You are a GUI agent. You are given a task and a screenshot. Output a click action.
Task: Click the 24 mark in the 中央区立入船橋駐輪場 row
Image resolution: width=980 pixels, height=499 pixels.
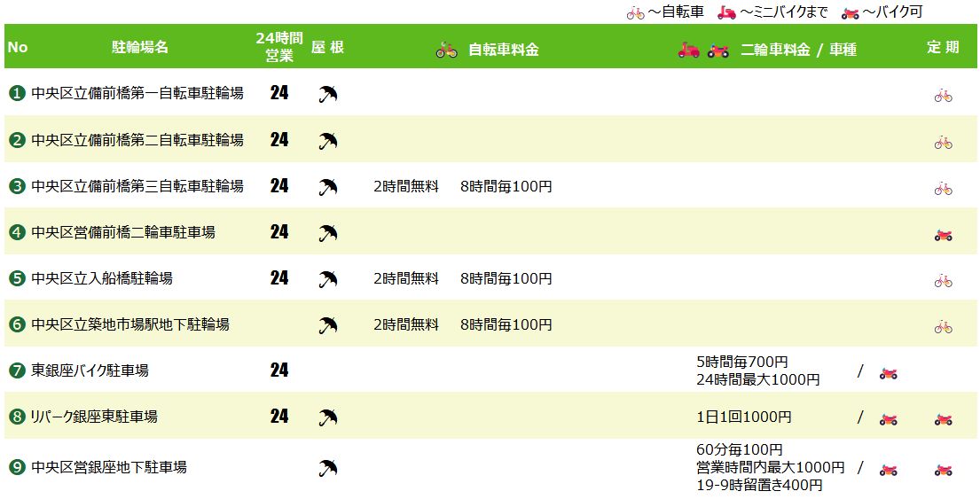pyautogui.click(x=279, y=278)
